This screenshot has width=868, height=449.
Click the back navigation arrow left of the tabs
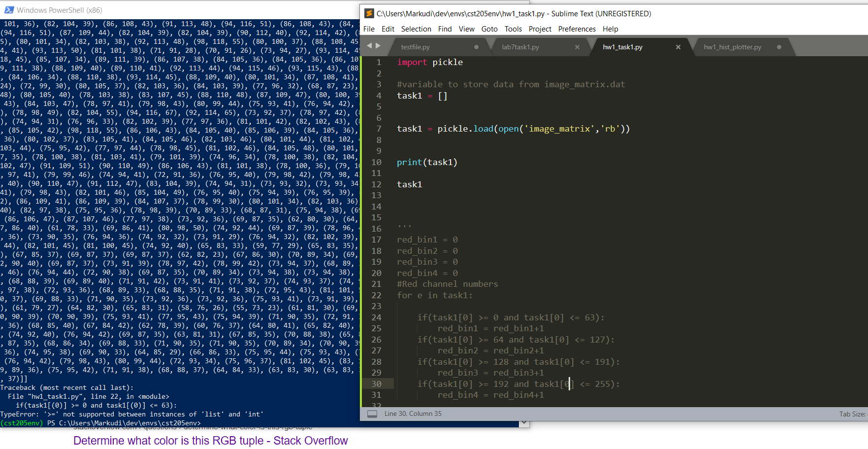(x=369, y=46)
